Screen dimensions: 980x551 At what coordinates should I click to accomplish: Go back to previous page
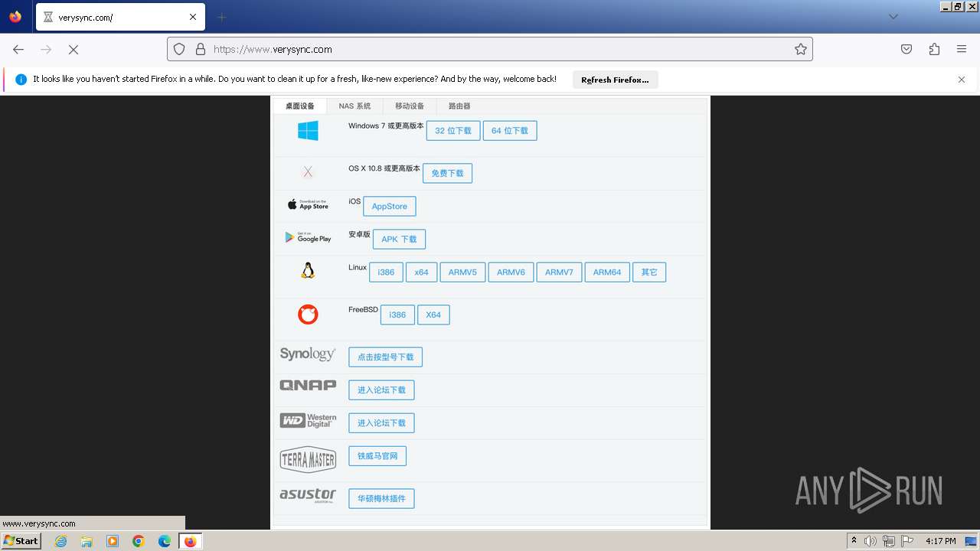pyautogui.click(x=18, y=49)
